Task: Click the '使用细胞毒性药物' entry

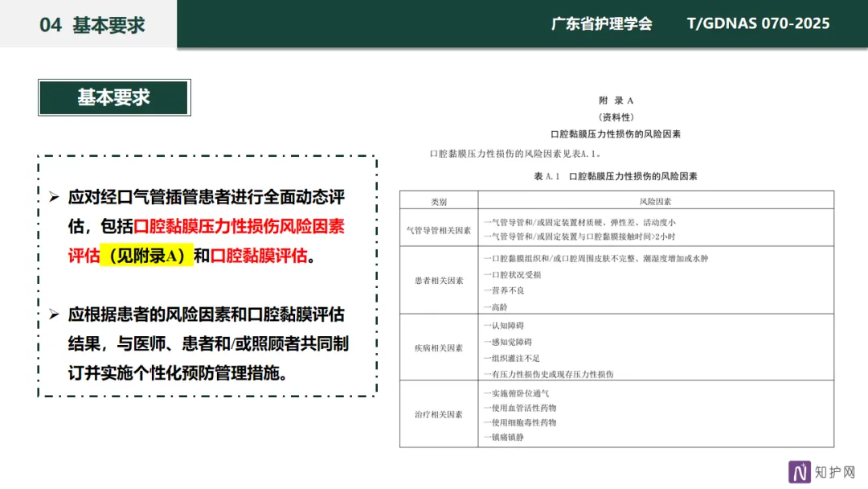Action: point(520,422)
